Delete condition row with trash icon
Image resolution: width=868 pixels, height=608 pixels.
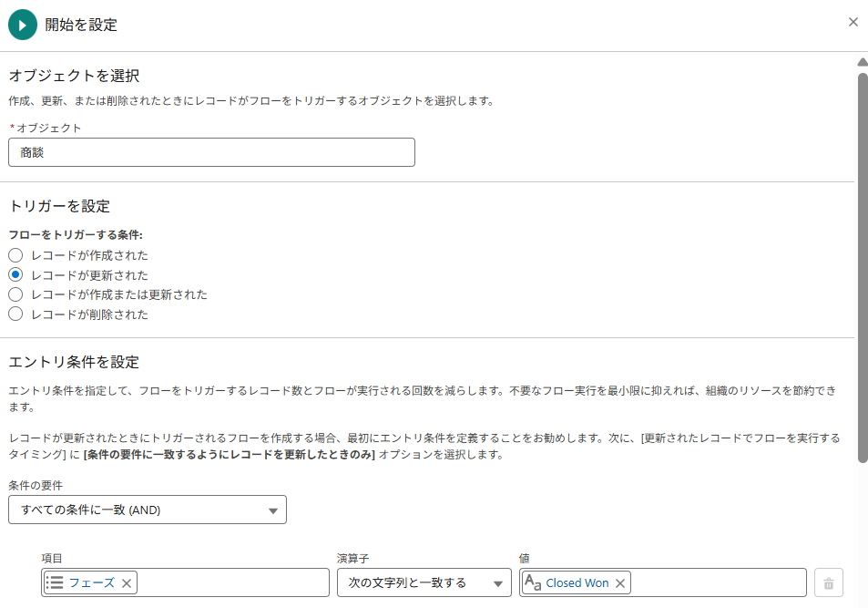[829, 583]
